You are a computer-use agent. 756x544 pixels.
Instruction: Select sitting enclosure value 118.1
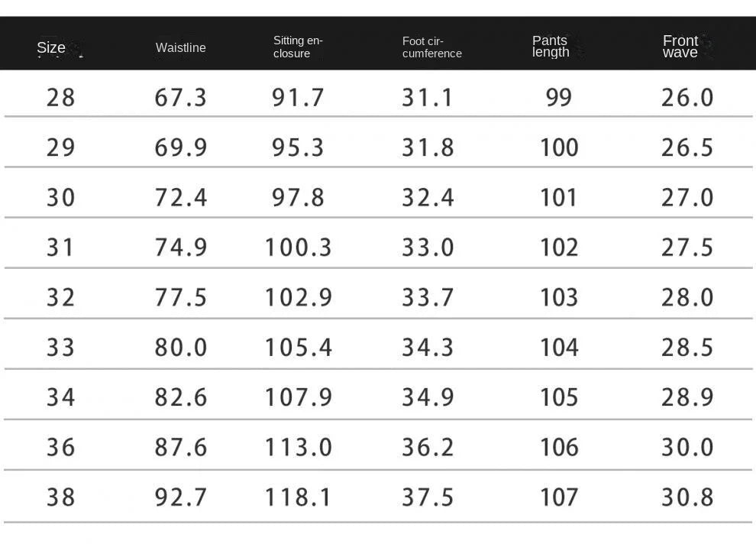tap(299, 497)
